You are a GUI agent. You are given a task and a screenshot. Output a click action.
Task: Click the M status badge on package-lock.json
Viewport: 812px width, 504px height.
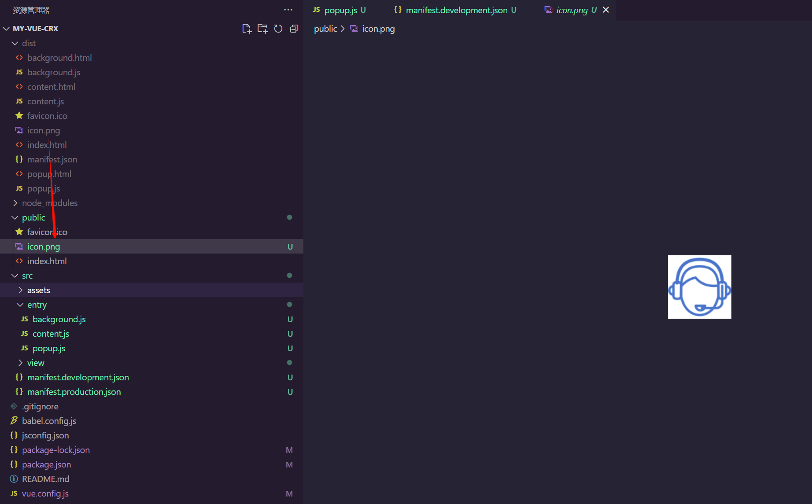coord(289,450)
